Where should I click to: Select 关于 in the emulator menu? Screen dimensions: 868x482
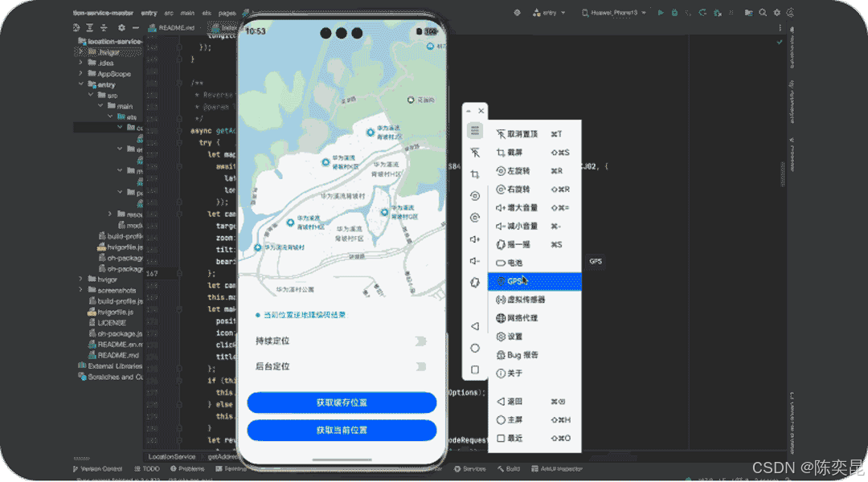[534, 373]
